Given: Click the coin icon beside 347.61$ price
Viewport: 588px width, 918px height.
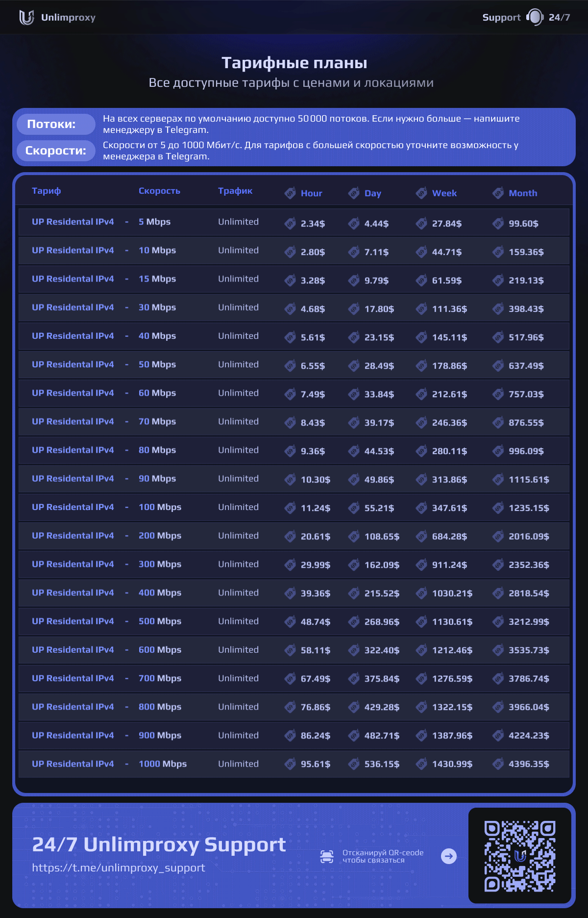Looking at the screenshot, I should 421,508.
